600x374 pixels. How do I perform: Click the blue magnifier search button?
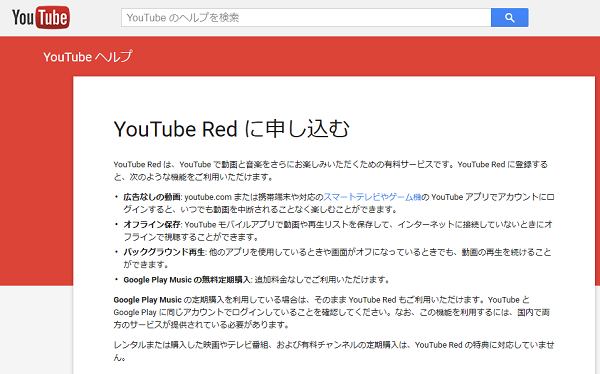[510, 18]
